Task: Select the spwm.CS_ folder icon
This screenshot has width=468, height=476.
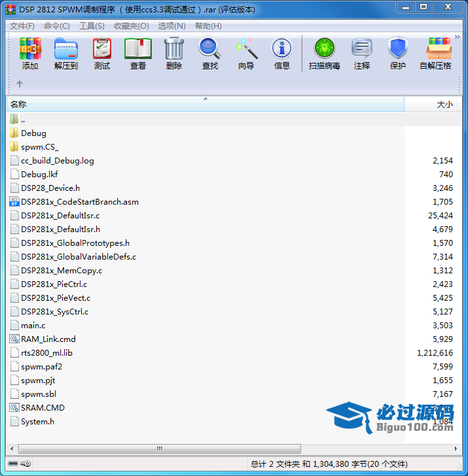Action: coord(14,146)
